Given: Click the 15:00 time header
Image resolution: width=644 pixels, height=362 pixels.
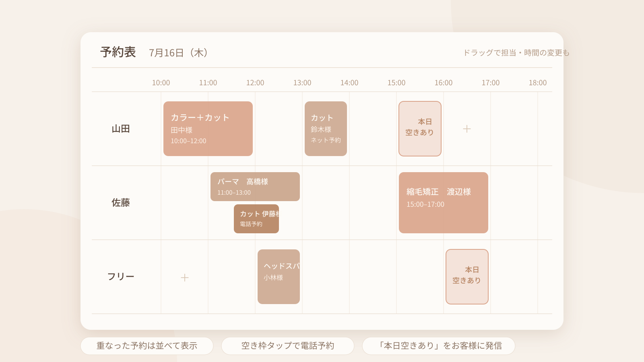Looking at the screenshot, I should coord(396,83).
